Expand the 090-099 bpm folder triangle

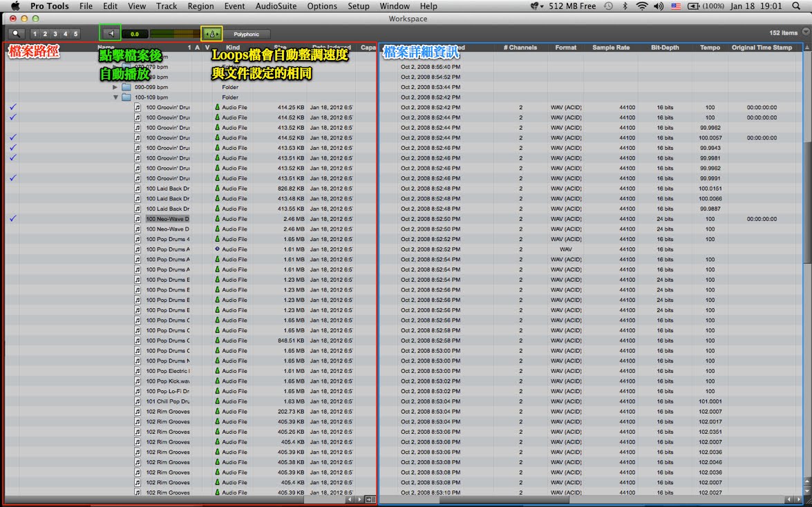coord(115,87)
